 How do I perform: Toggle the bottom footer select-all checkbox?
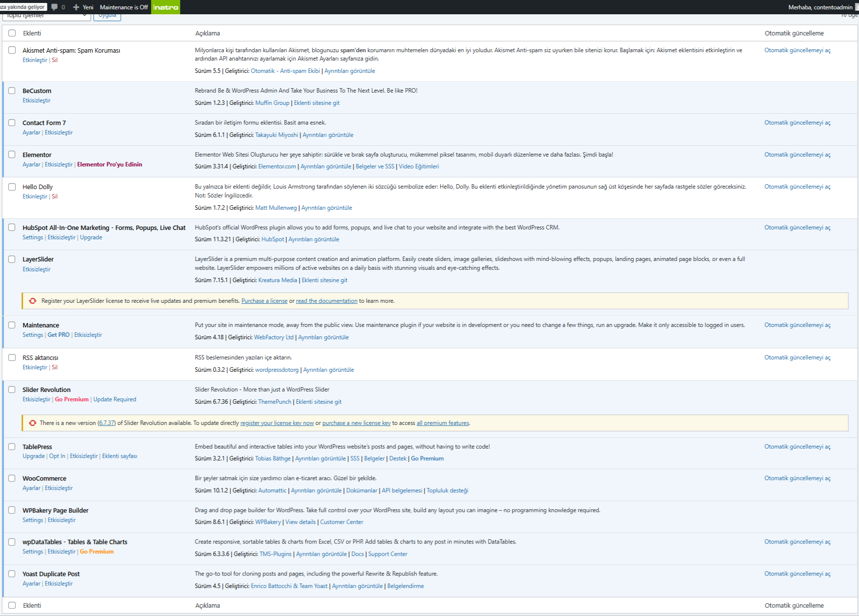(x=12, y=605)
